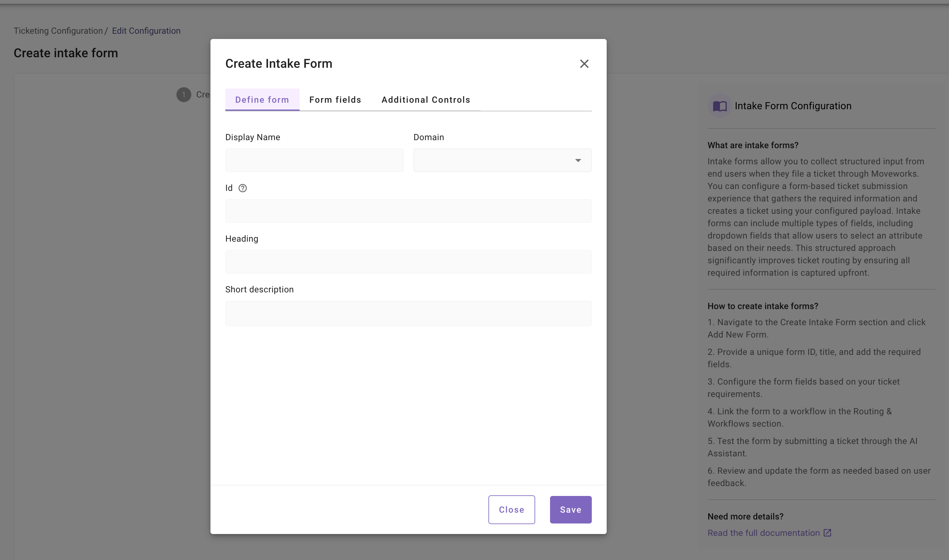The image size is (949, 560).
Task: Select the Define form tab
Action: coord(262,100)
